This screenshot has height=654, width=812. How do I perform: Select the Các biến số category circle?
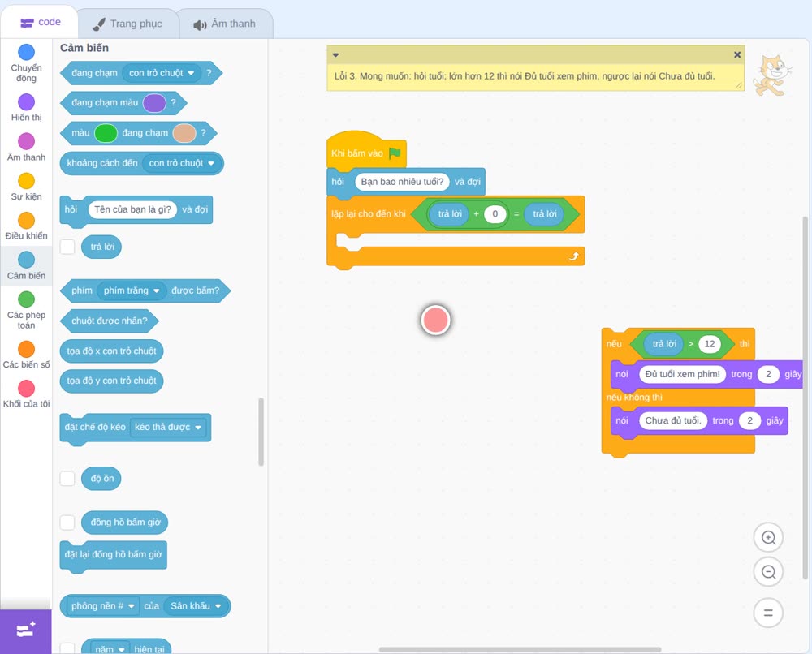(x=27, y=349)
